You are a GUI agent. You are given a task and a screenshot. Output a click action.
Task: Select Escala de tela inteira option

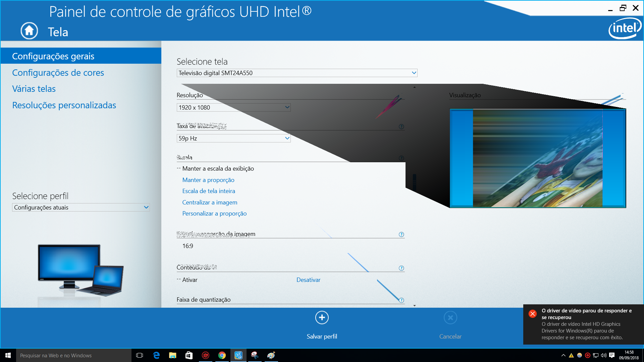[x=209, y=191]
